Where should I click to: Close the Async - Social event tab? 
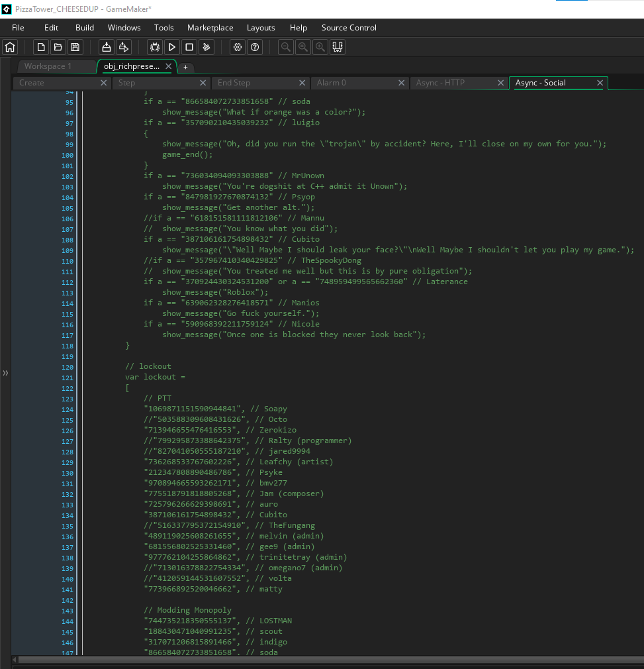click(x=600, y=83)
